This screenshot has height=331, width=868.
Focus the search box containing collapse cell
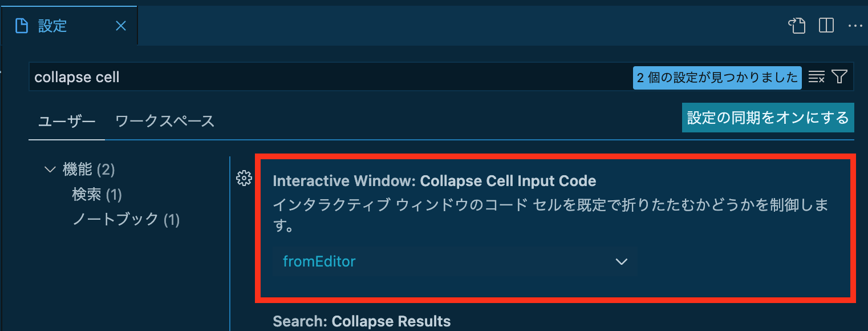pos(331,77)
